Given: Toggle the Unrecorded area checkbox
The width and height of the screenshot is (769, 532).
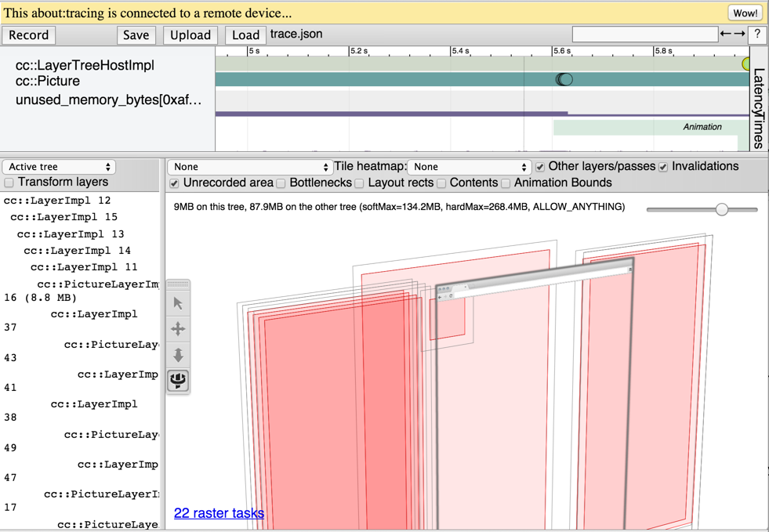Looking at the screenshot, I should pos(174,183).
